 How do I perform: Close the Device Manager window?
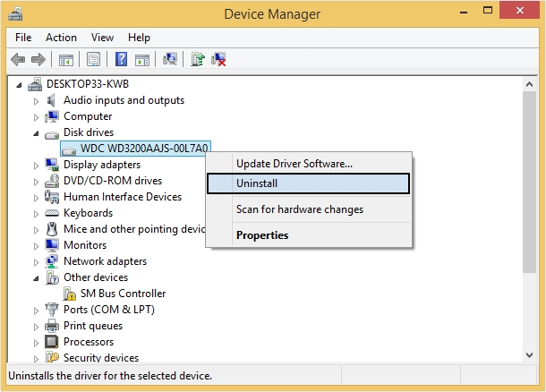click(519, 11)
